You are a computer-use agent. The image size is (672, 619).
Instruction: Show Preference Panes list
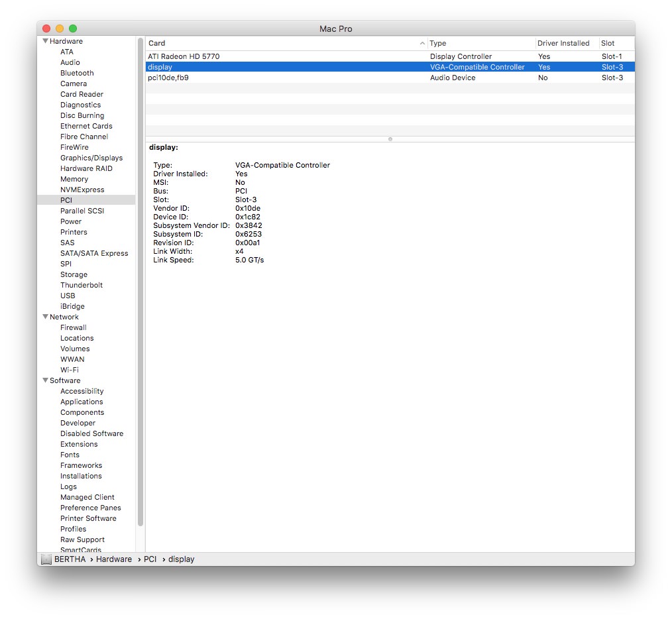point(90,508)
